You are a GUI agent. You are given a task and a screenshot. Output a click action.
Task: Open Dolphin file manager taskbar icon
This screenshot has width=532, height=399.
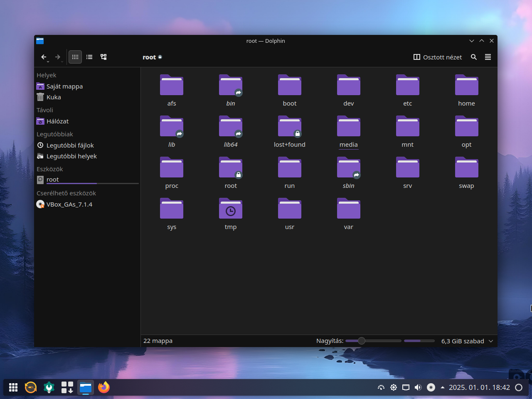(86, 387)
